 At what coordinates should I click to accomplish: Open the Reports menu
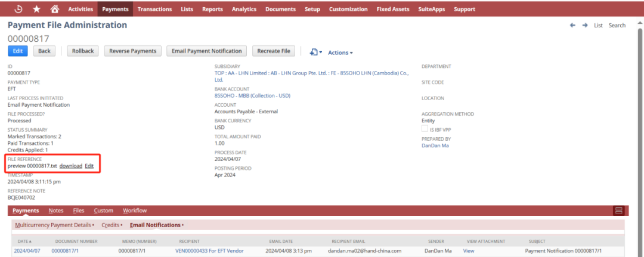(212, 9)
